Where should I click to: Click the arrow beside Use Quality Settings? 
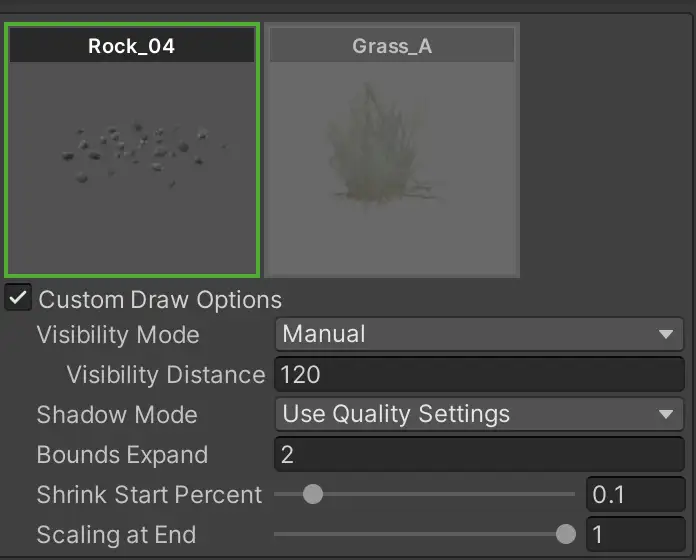coord(666,415)
